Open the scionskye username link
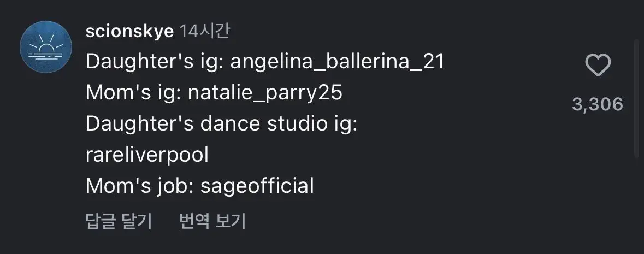The image size is (644, 254). pos(129,32)
